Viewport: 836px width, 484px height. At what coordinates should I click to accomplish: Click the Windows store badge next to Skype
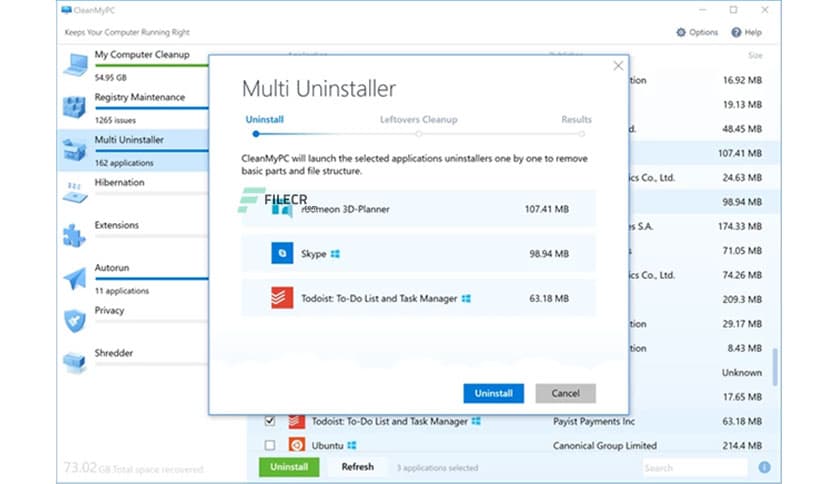[x=335, y=254]
